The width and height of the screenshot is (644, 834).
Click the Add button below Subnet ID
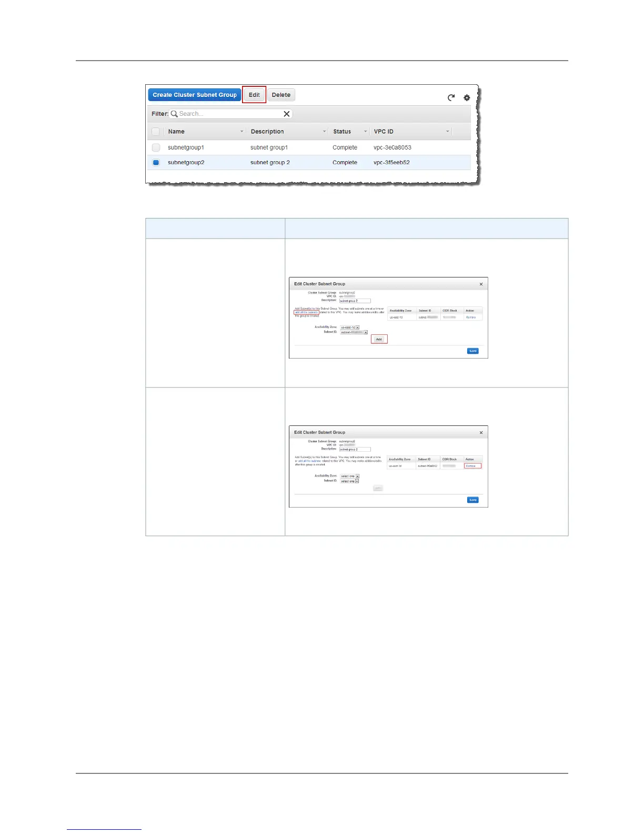click(379, 339)
